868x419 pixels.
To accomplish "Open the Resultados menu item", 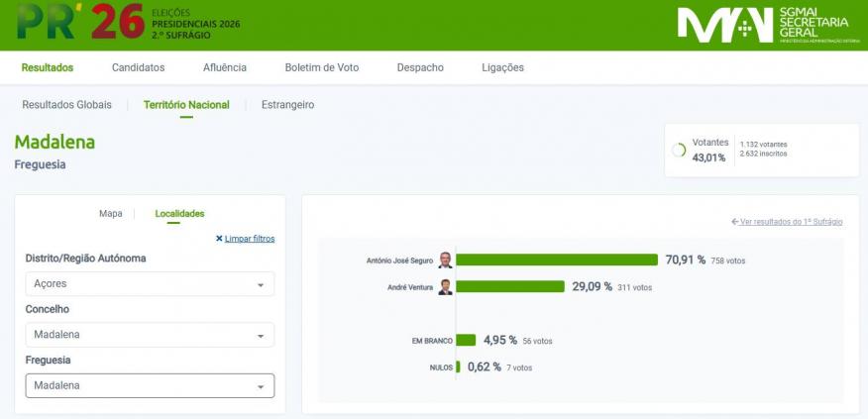I will [48, 67].
